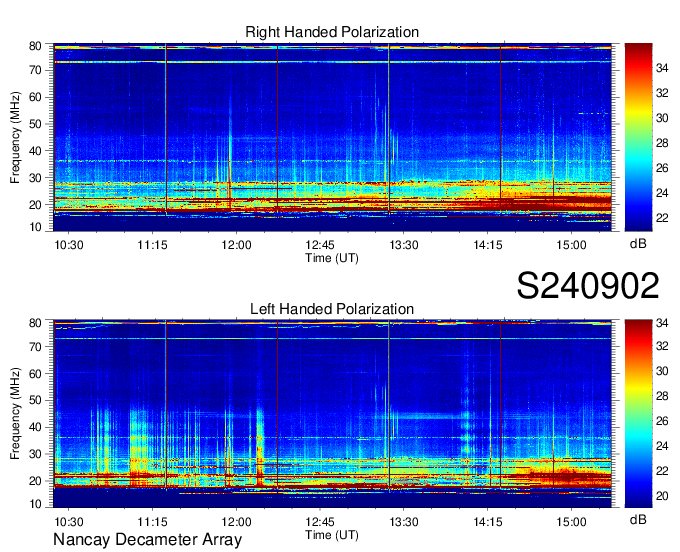Click the 30 MHz tick on the top plot
680x552 pixels.
coord(36,178)
